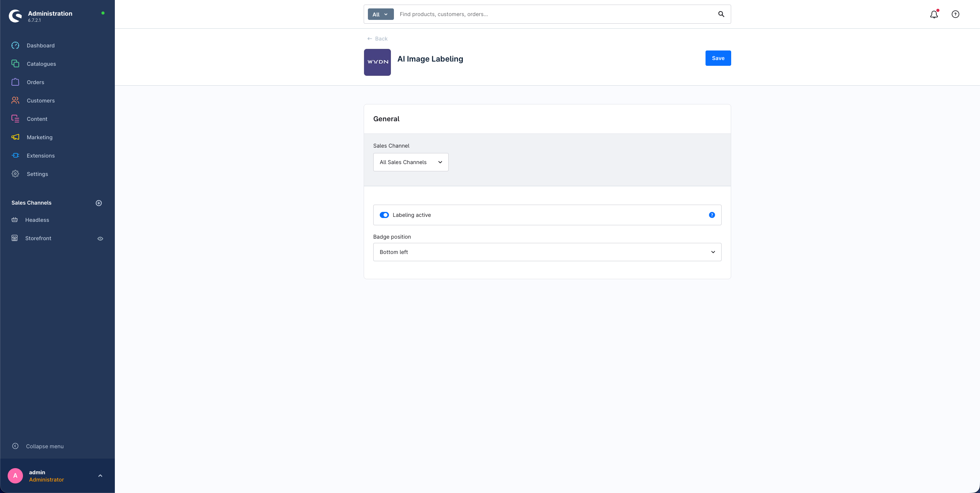The height and width of the screenshot is (493, 980).
Task: Click the Catalogues icon
Action: click(x=15, y=64)
